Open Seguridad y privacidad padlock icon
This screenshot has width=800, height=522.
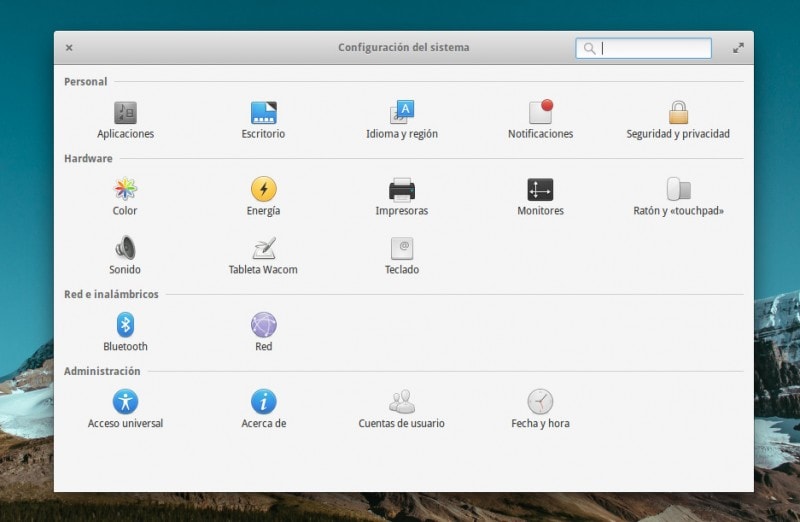point(678,113)
